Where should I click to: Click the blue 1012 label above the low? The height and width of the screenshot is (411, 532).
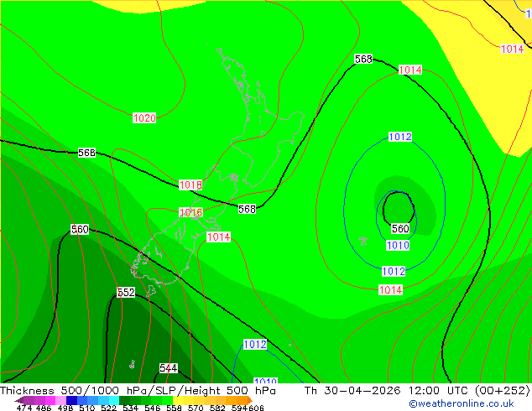tap(400, 137)
